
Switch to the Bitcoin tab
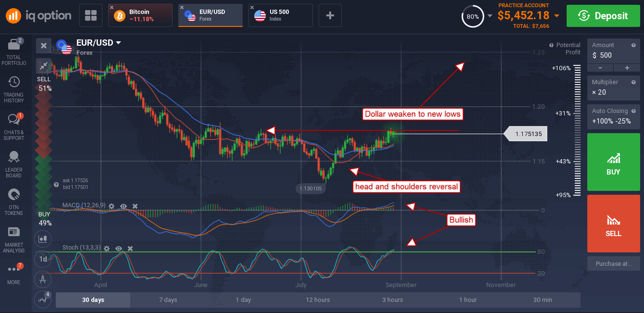pyautogui.click(x=140, y=15)
